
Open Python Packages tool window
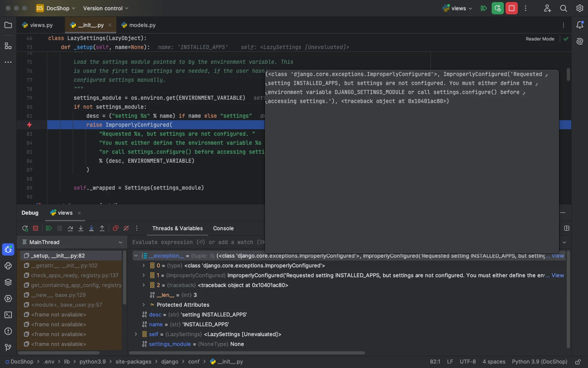8,283
